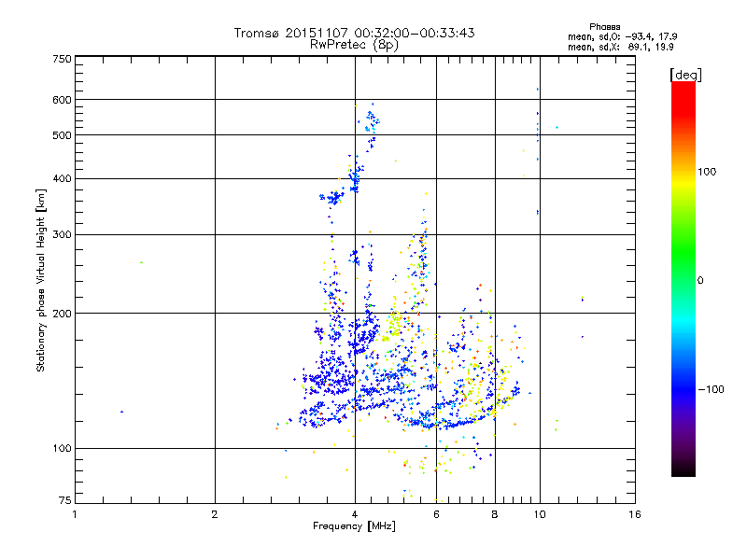
Task: Click the '500' height tick label
Action: point(62,135)
